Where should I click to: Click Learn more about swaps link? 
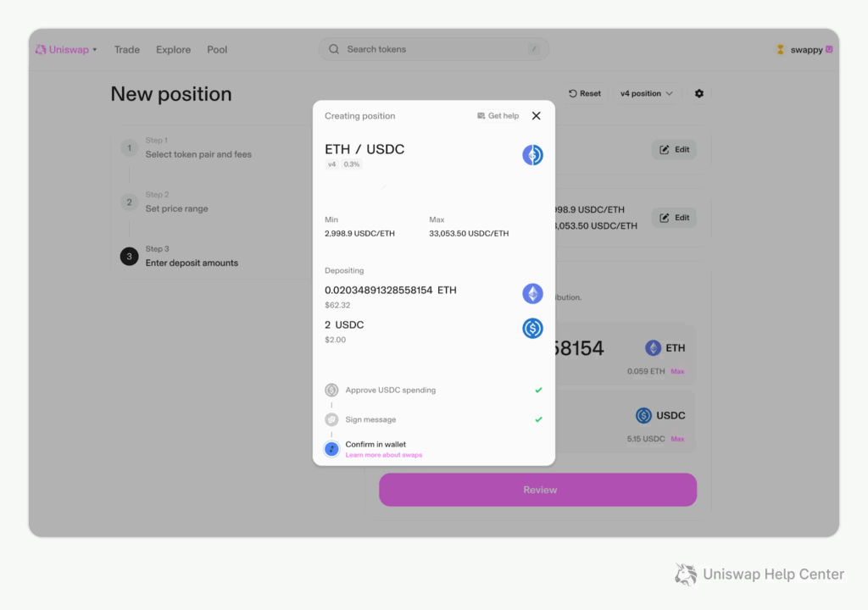(x=383, y=456)
